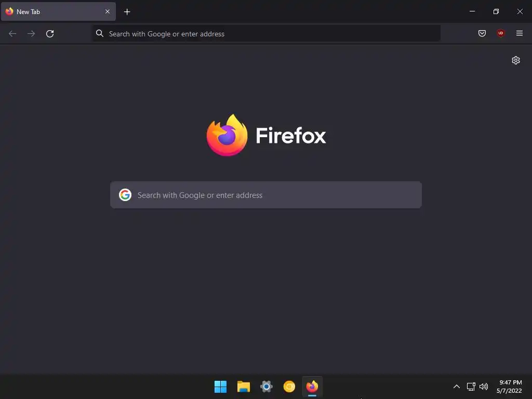Click the center Google search box
532x399 pixels.
coord(266,195)
